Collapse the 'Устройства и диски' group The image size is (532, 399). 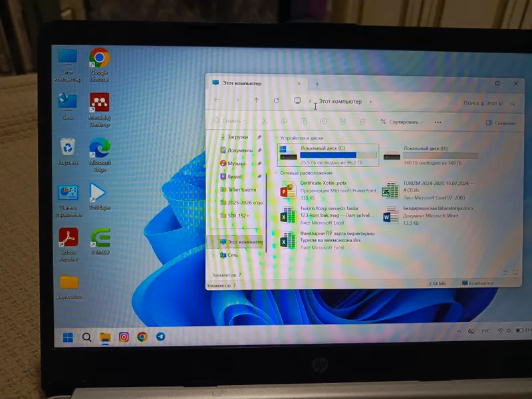pos(277,138)
